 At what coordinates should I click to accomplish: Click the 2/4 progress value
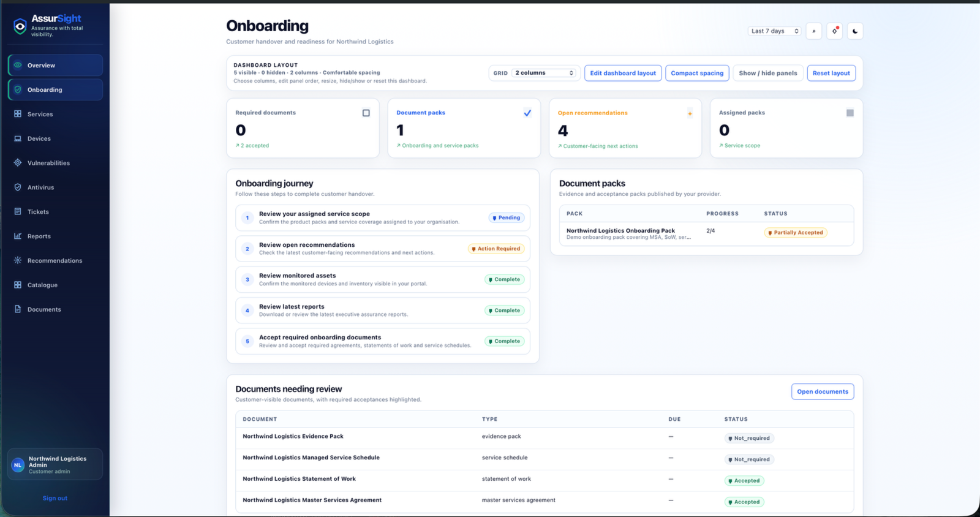(x=710, y=231)
